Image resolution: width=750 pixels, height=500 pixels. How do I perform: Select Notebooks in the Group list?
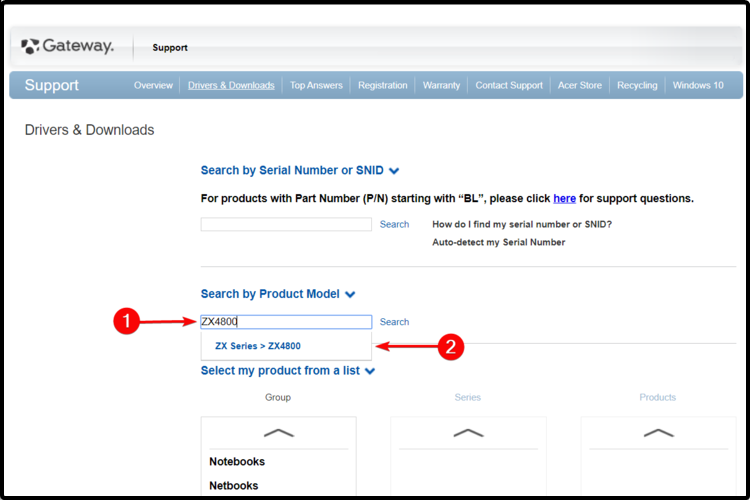pyautogui.click(x=237, y=461)
